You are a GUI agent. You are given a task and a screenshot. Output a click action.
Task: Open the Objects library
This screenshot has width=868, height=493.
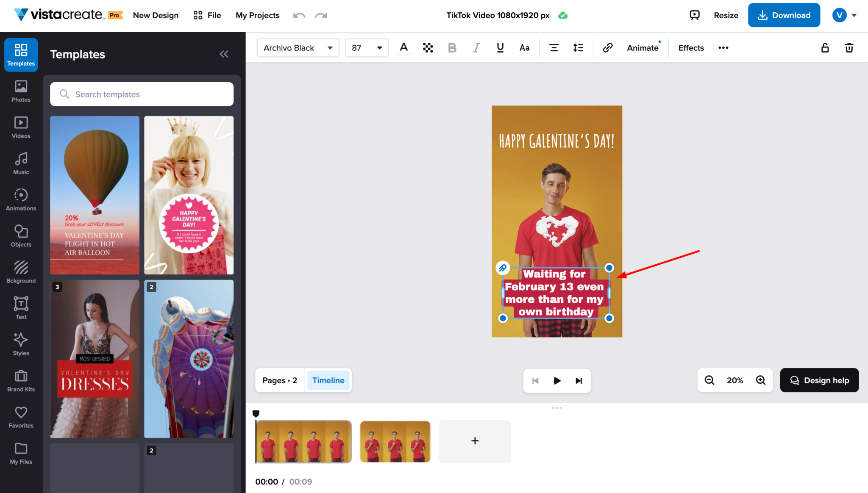(20, 235)
